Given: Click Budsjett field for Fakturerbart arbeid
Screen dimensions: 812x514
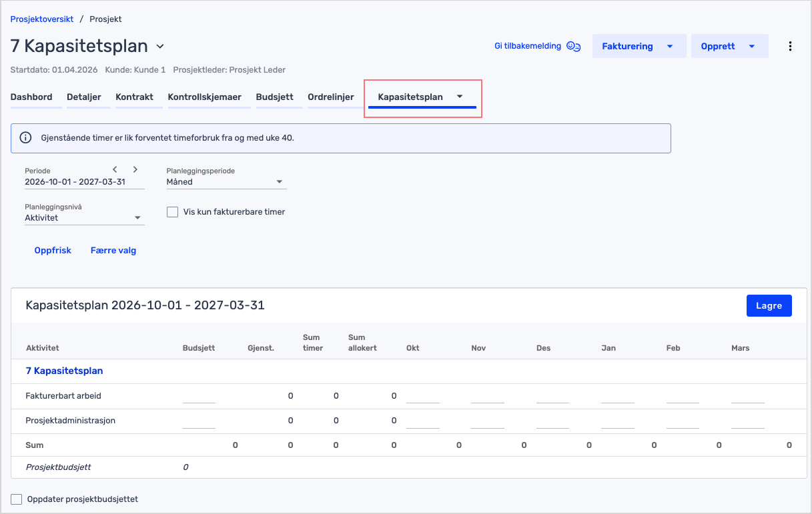Looking at the screenshot, I should tap(199, 396).
